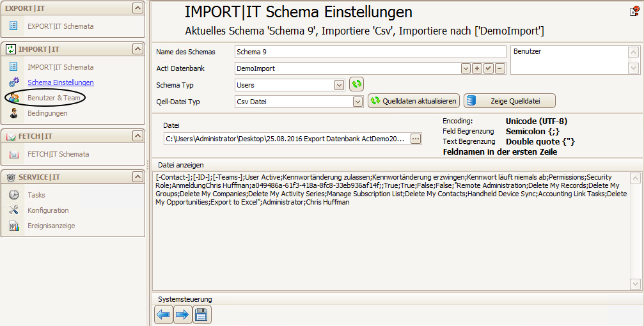Screen dimensions: 644x326
Task: Click the Konfiguration tools icon
Action: tap(14, 210)
